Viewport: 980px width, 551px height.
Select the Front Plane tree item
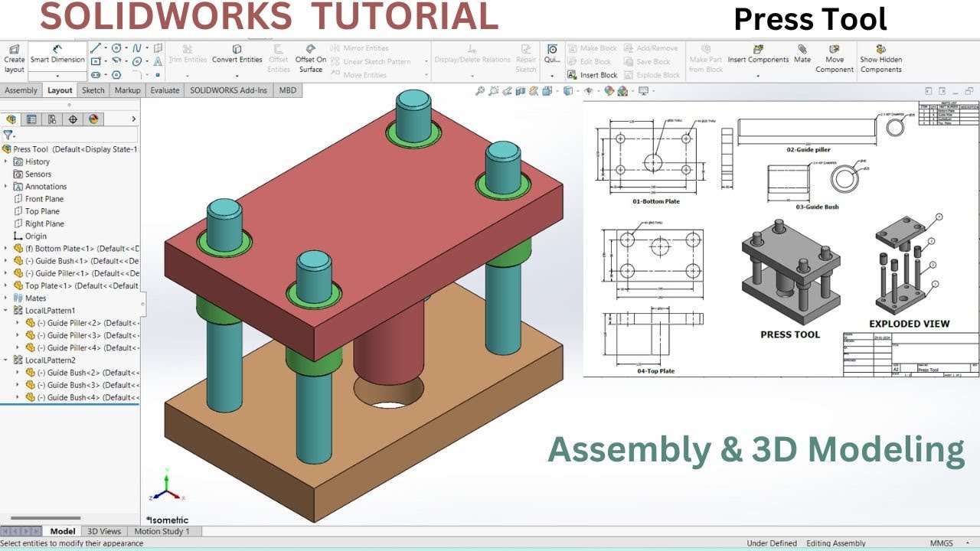click(38, 199)
